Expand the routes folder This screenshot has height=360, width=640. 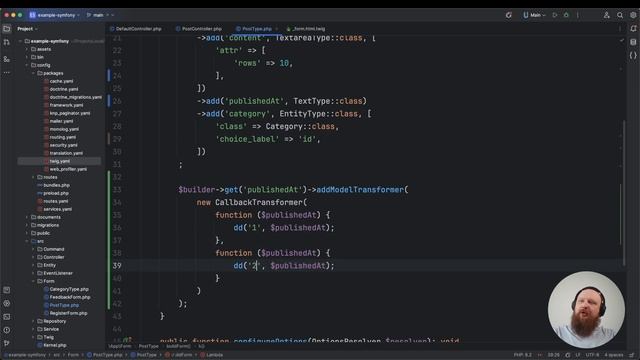(33, 177)
